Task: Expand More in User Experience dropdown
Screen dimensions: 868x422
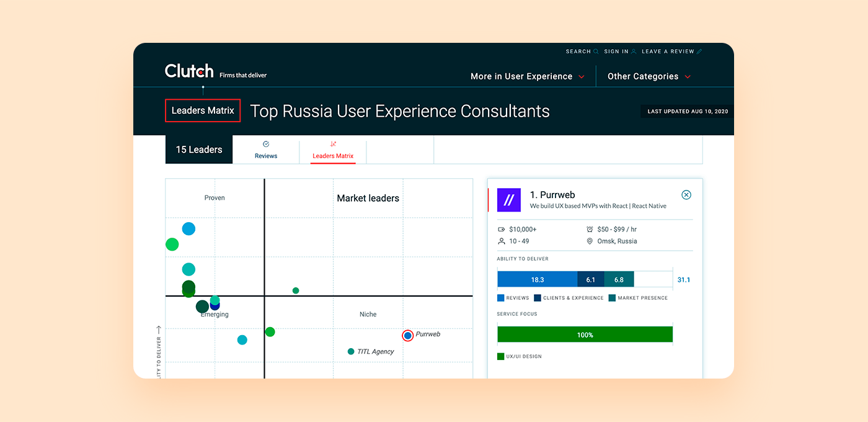Action: [x=528, y=76]
